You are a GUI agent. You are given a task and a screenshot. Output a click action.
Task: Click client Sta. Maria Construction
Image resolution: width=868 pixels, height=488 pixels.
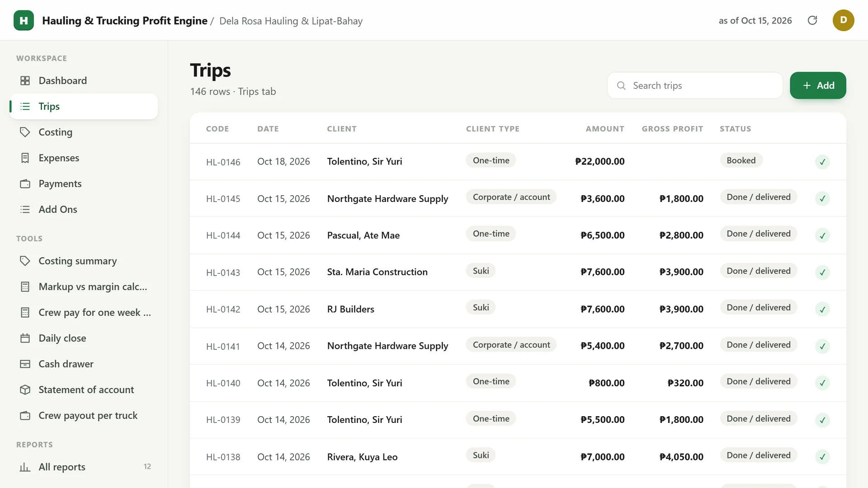377,272
